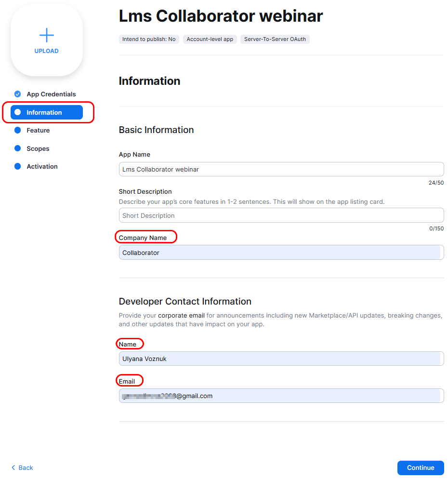The height and width of the screenshot is (480, 448).
Task: Click the Company Name field
Action: point(281,253)
